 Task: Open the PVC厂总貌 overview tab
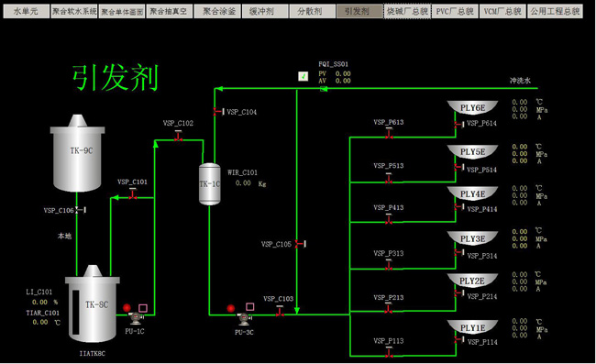point(455,11)
